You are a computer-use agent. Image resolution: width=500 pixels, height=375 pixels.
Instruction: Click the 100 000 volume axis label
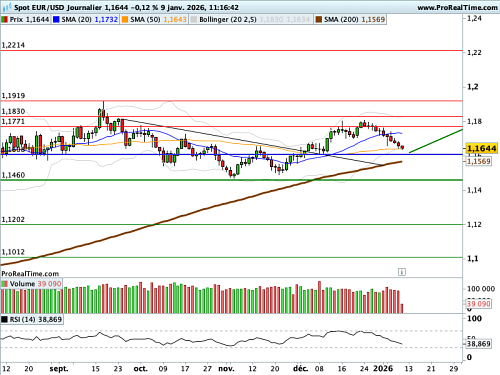point(481,289)
